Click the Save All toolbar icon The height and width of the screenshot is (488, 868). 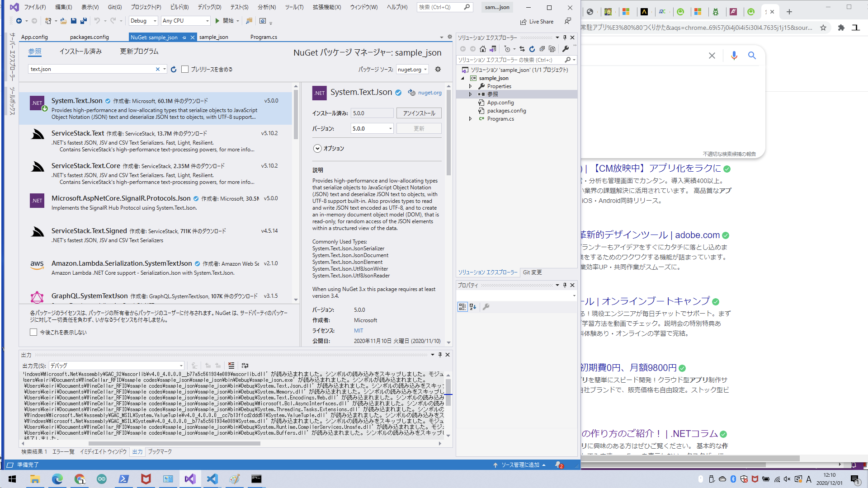tap(83, 21)
